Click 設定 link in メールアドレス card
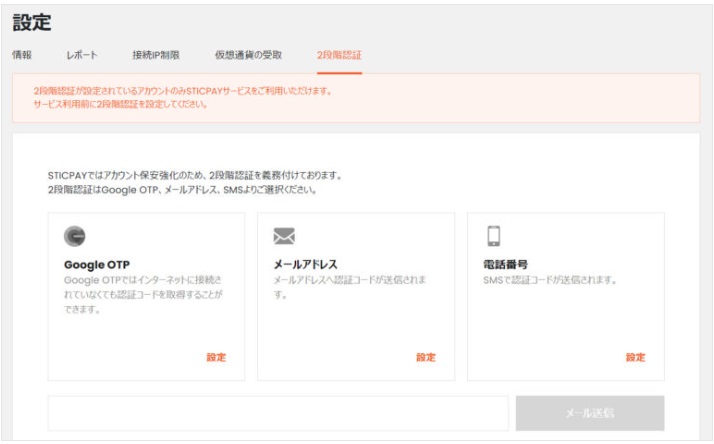 click(426, 357)
